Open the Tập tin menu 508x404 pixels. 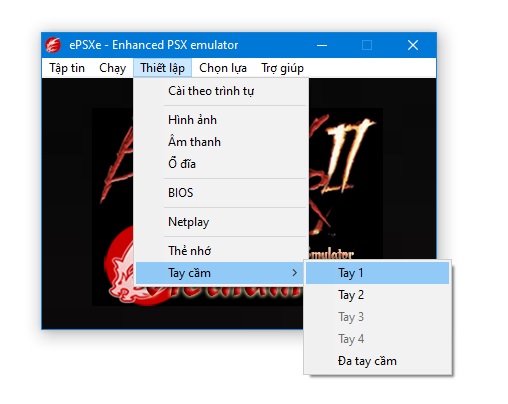tap(67, 68)
